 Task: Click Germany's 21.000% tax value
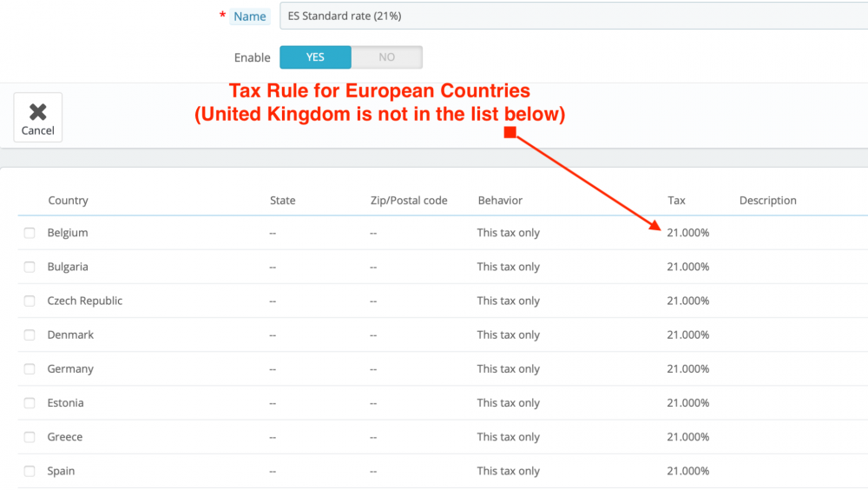(687, 369)
